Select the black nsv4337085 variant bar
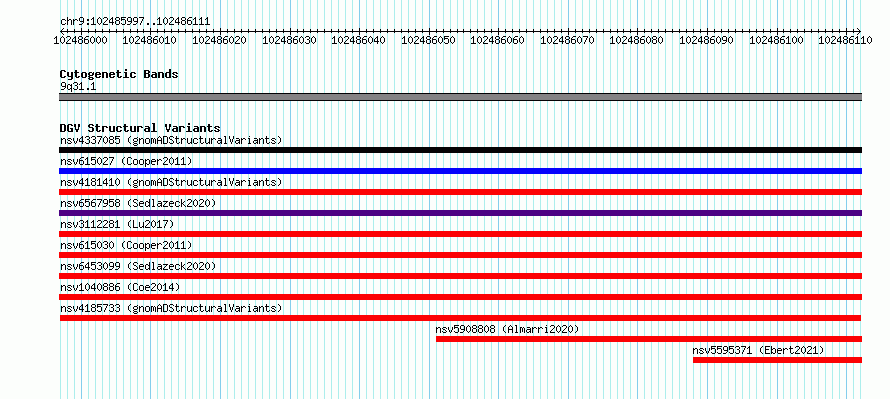This screenshot has width=890, height=399. tap(461, 150)
